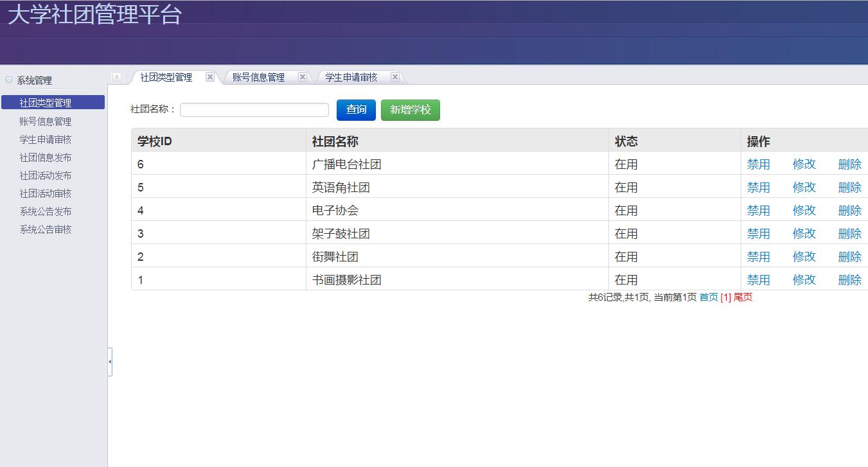Click the 在用 status of 街舞社团
This screenshot has height=467, width=868.
pos(626,257)
